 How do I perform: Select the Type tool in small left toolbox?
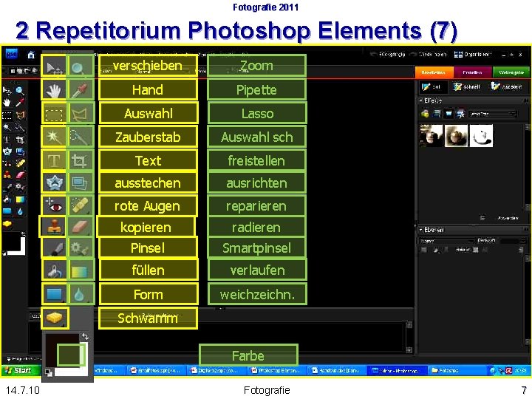(7, 140)
